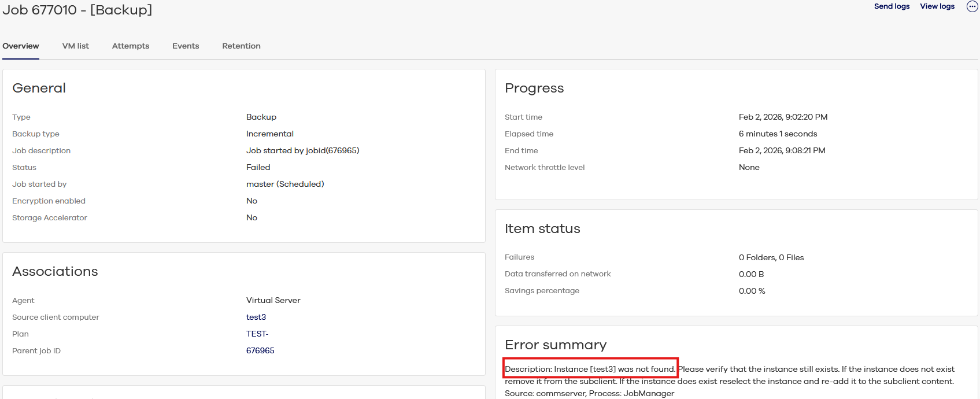The image size is (980, 399).
Task: Go to the Events tab
Action: click(x=186, y=46)
